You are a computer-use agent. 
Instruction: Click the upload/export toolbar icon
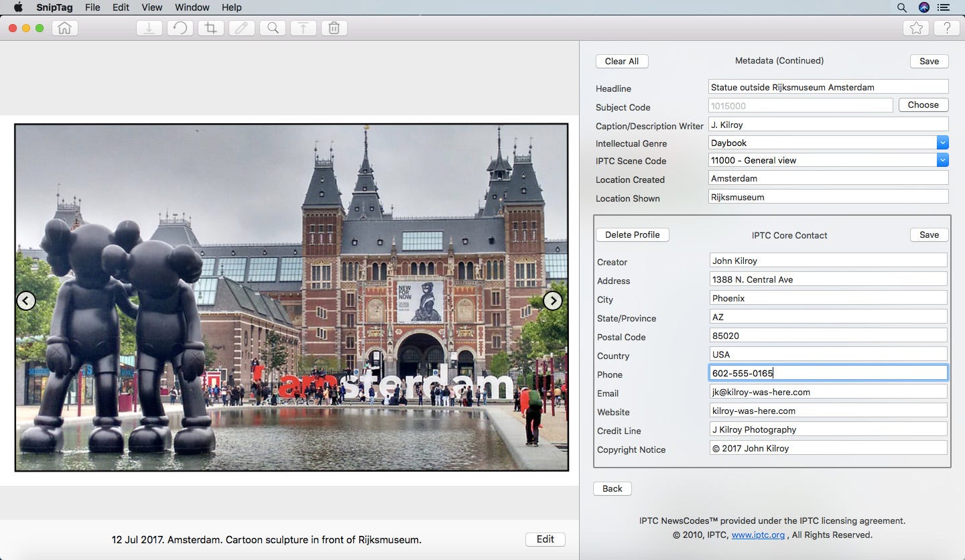(x=303, y=28)
